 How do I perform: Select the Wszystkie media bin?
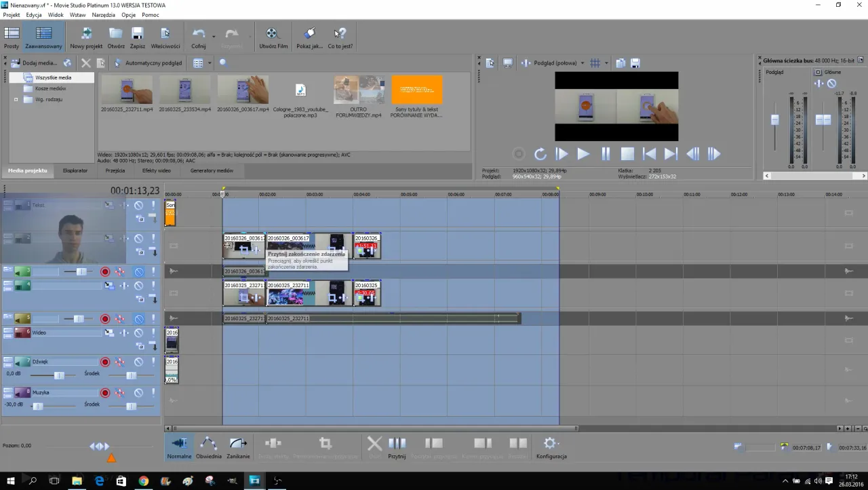point(53,77)
